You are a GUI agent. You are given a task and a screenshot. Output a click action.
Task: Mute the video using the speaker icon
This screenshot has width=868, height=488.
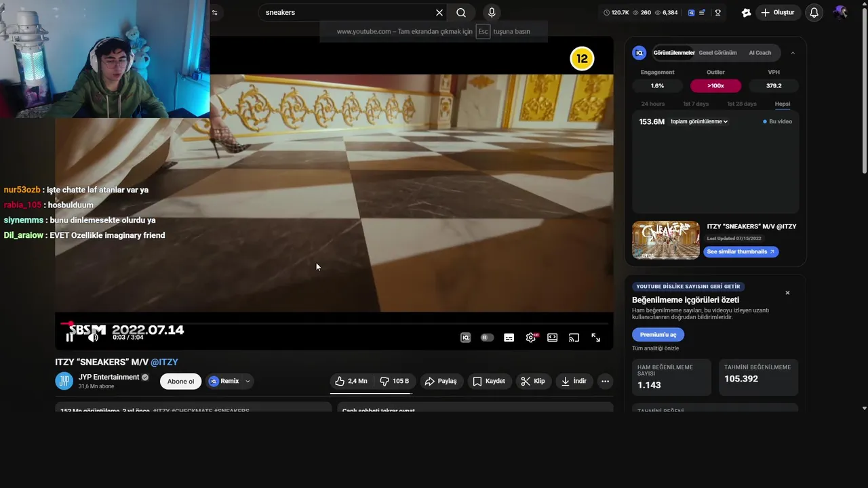click(x=94, y=338)
